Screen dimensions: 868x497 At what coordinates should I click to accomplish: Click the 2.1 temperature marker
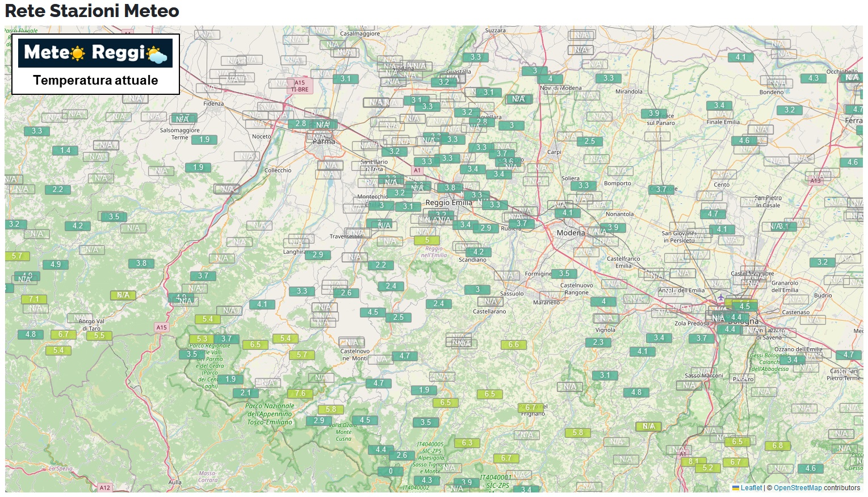(245, 392)
